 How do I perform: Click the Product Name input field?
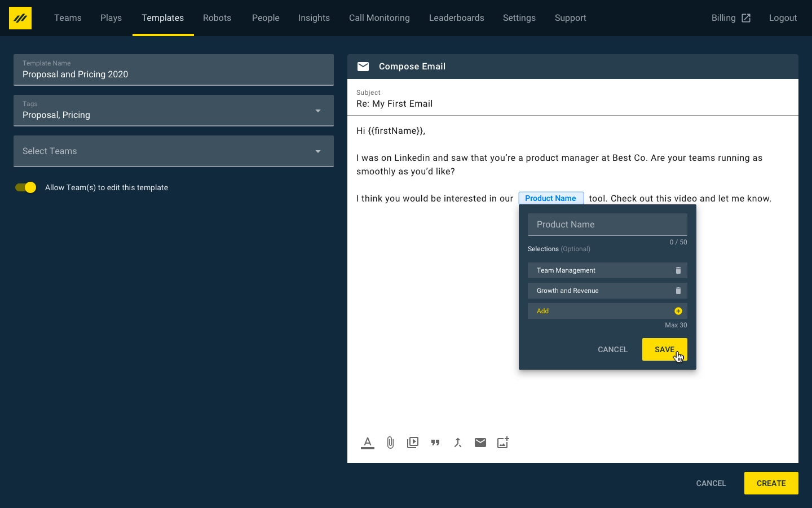pyautogui.click(x=607, y=225)
